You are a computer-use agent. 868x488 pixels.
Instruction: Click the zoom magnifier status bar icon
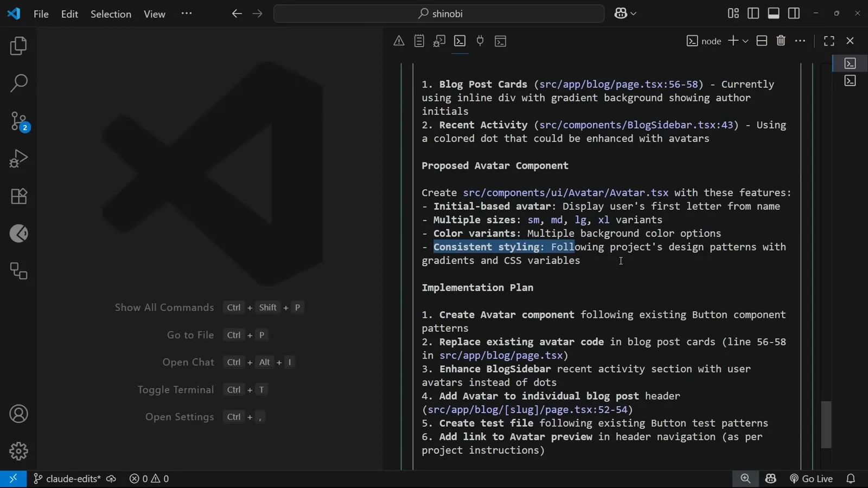[x=745, y=479]
